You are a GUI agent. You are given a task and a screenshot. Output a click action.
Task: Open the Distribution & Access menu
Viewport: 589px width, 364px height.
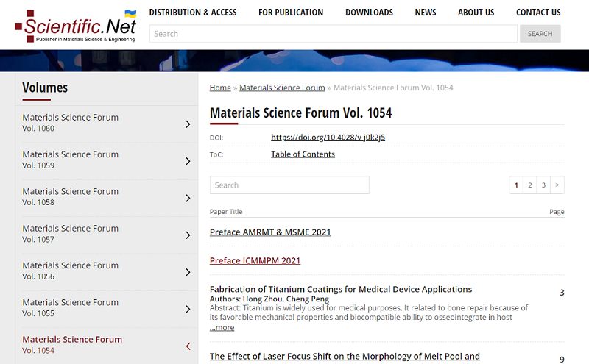(193, 13)
